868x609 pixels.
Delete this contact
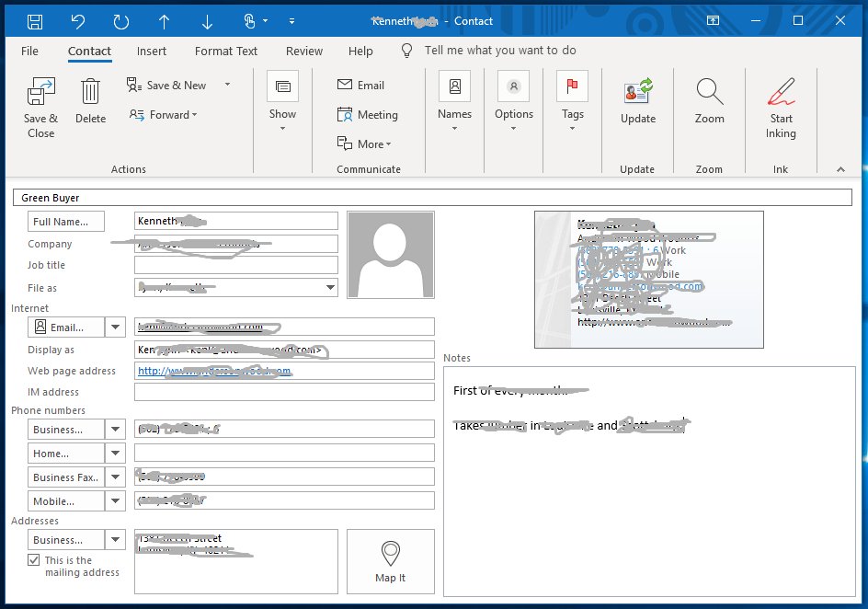tap(90, 101)
